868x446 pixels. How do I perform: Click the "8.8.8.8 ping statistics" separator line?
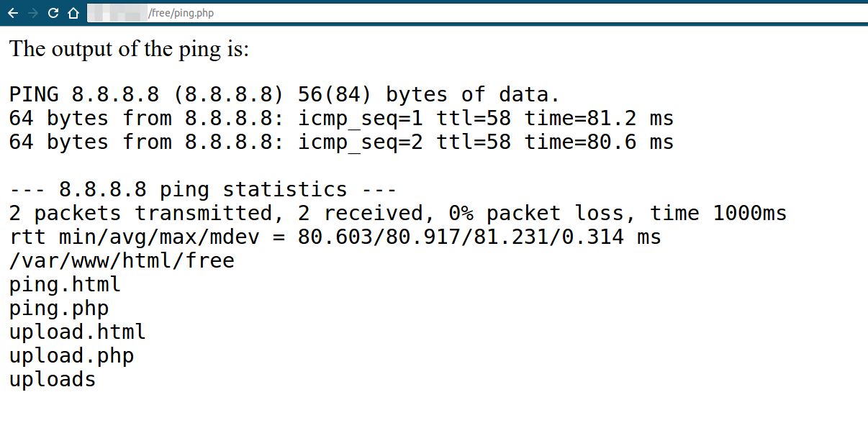[203, 189]
